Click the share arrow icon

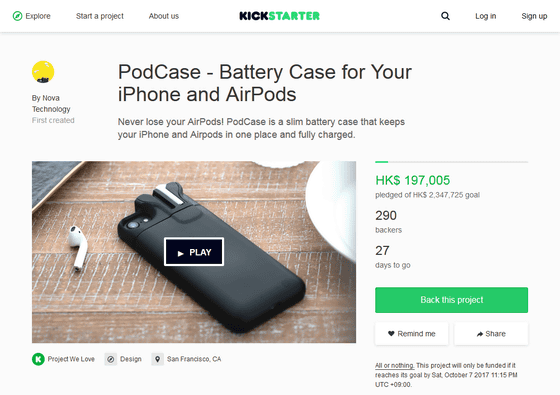480,334
